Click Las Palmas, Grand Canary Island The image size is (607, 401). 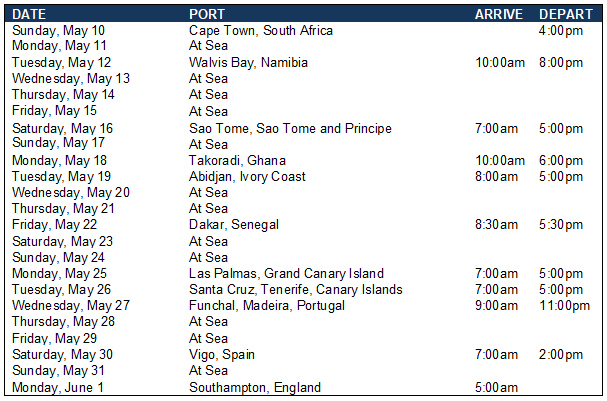coord(286,273)
